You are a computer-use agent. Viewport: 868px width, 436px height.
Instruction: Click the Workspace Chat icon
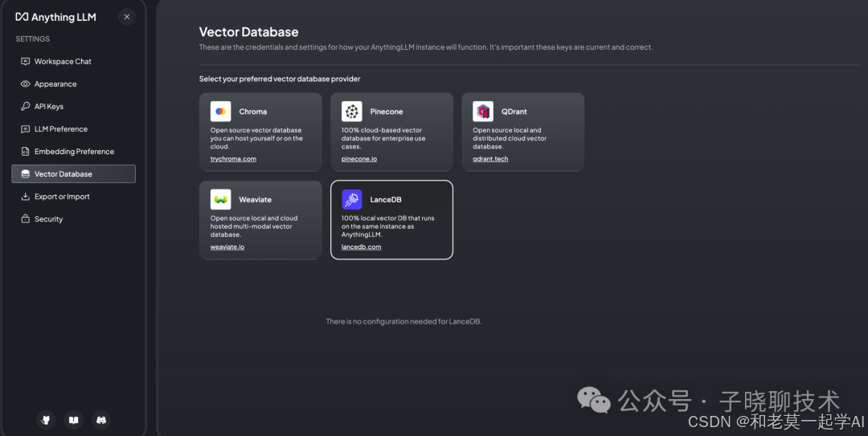click(26, 61)
